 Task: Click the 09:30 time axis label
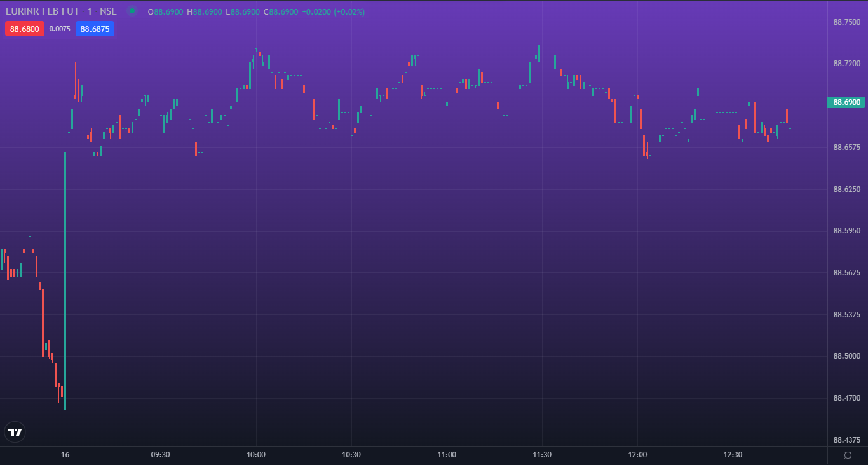click(x=160, y=455)
